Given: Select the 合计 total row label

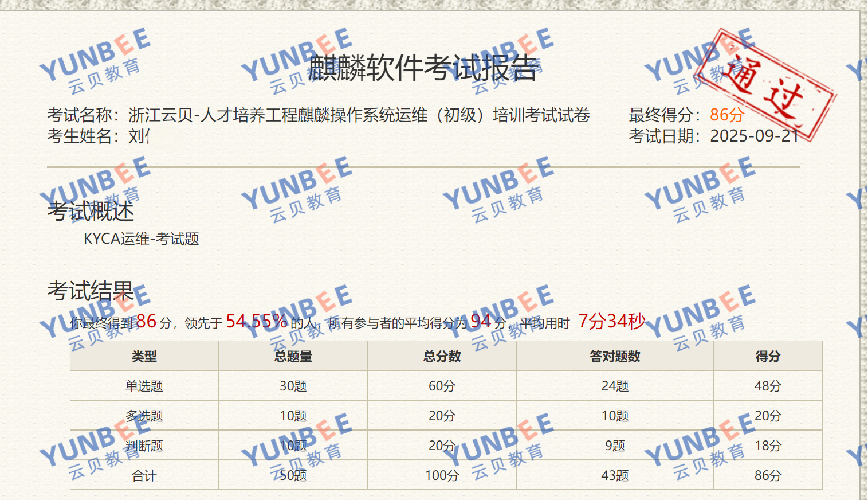Looking at the screenshot, I should 144,475.
